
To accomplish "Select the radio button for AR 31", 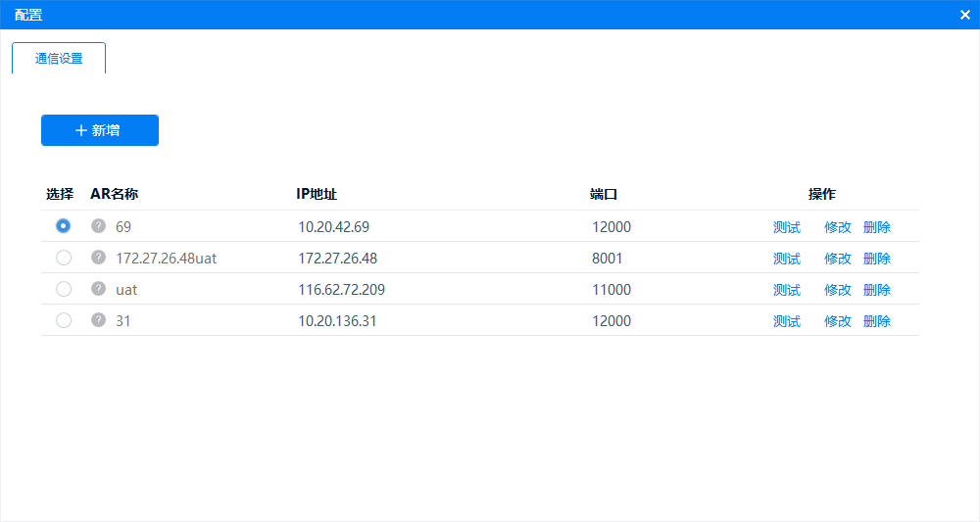I will 64,320.
